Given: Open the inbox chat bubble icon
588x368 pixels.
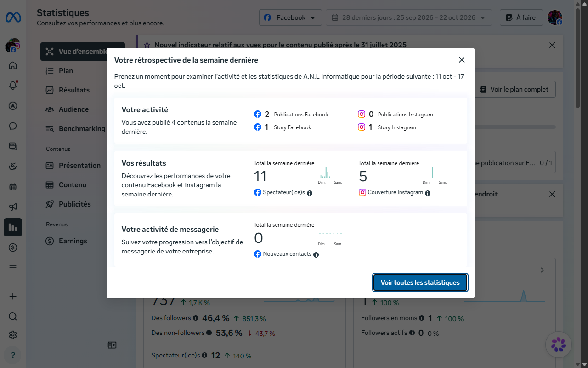Looking at the screenshot, I should (13, 126).
